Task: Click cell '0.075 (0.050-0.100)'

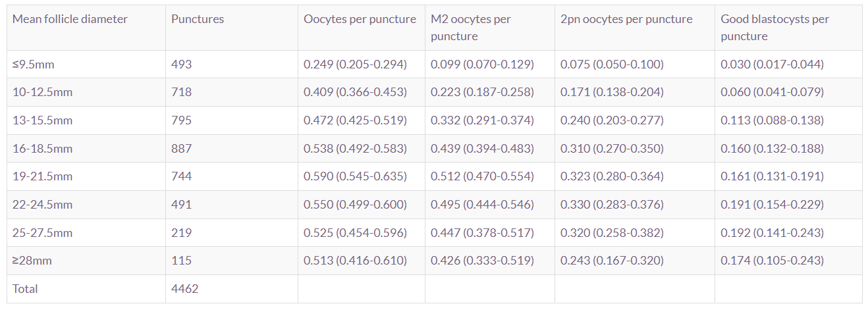Action: pos(612,65)
